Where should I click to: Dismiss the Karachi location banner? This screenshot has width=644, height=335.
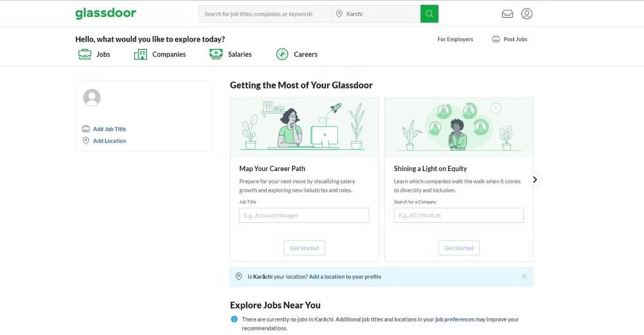pyautogui.click(x=524, y=277)
